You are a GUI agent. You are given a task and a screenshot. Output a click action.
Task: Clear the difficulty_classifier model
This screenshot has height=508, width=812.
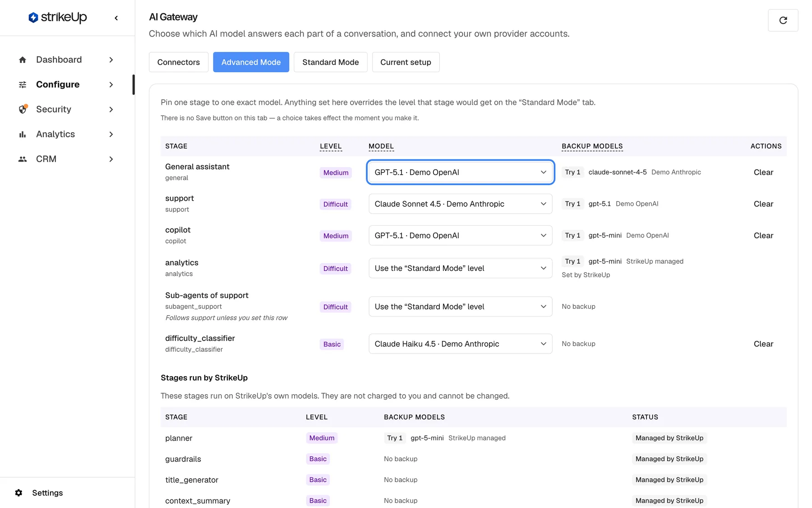763,344
